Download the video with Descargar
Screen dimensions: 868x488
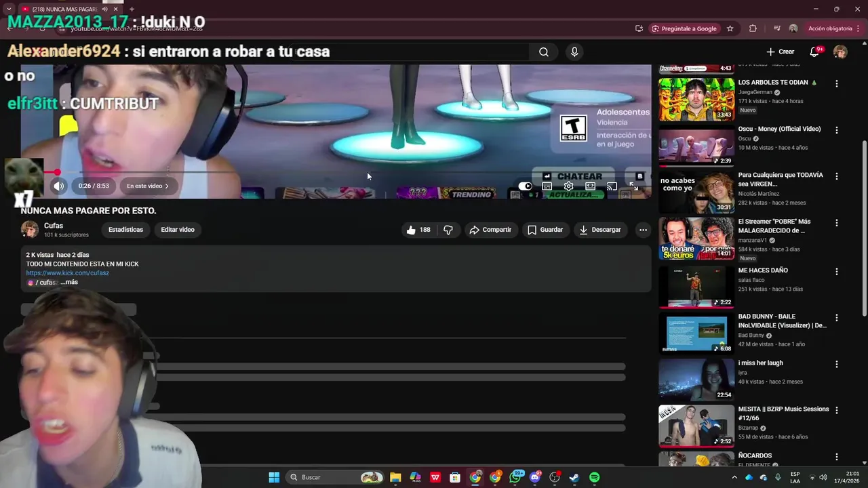600,230
